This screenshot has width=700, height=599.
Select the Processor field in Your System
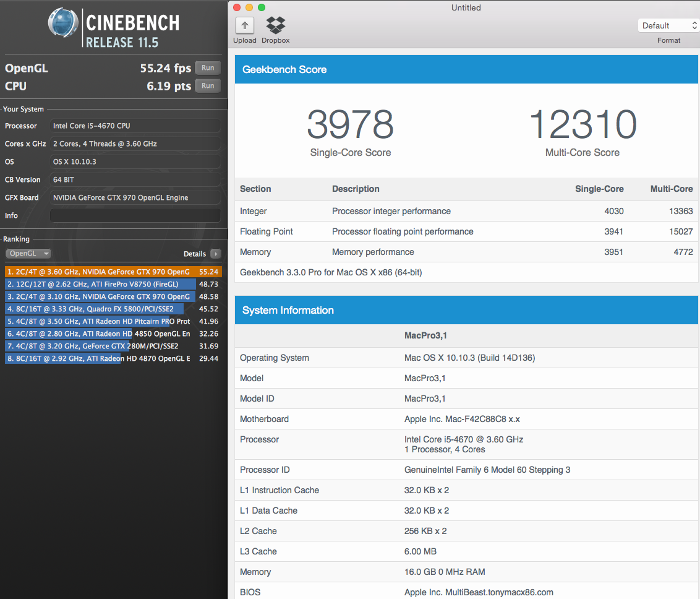pos(135,126)
